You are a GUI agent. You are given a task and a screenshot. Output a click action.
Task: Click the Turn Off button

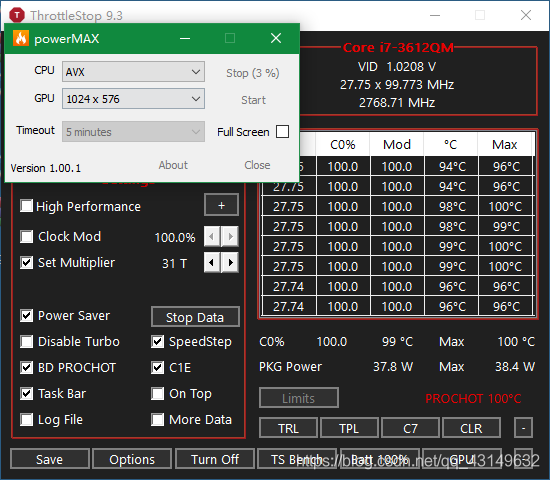215,459
